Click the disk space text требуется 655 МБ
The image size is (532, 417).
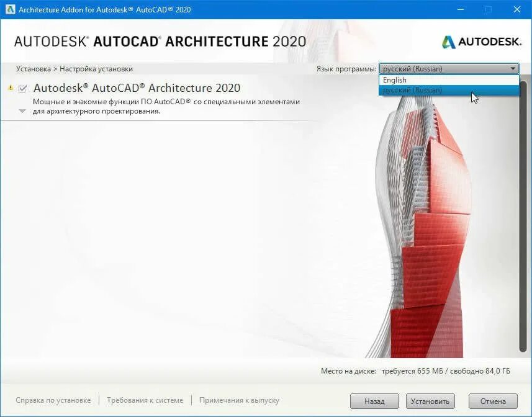click(x=412, y=371)
